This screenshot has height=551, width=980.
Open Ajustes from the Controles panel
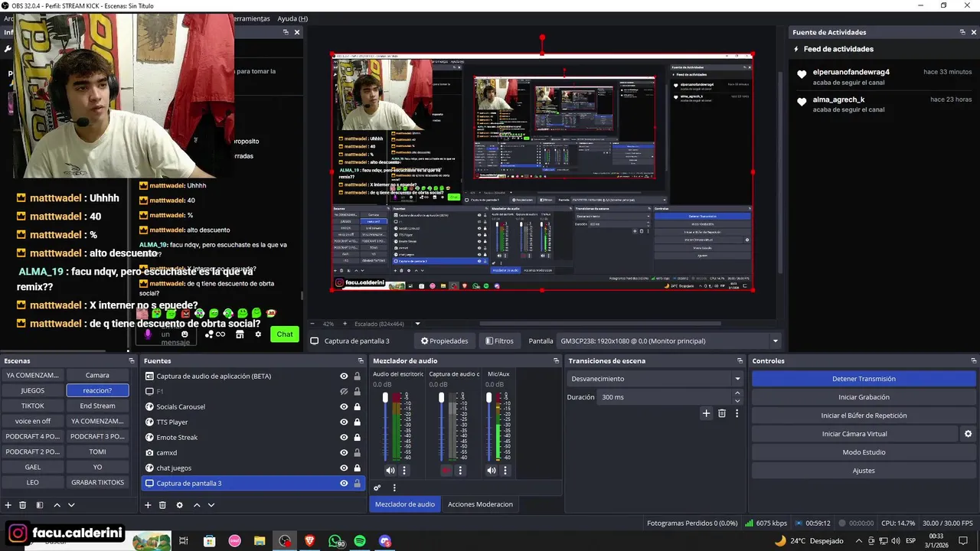pyautogui.click(x=864, y=471)
